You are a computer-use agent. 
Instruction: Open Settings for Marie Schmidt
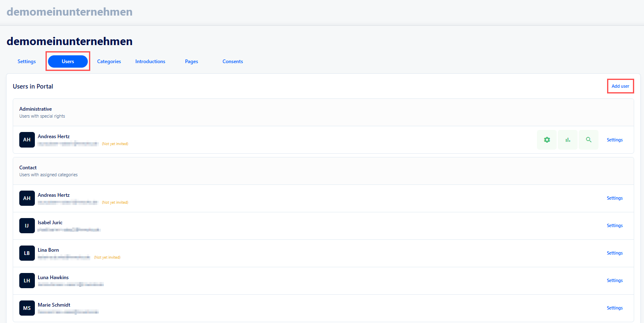pyautogui.click(x=614, y=308)
